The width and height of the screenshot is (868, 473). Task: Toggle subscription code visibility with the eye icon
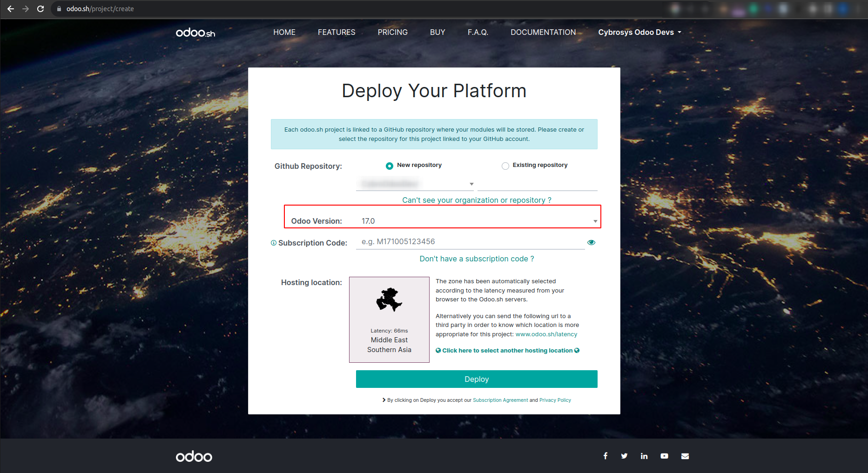point(591,242)
